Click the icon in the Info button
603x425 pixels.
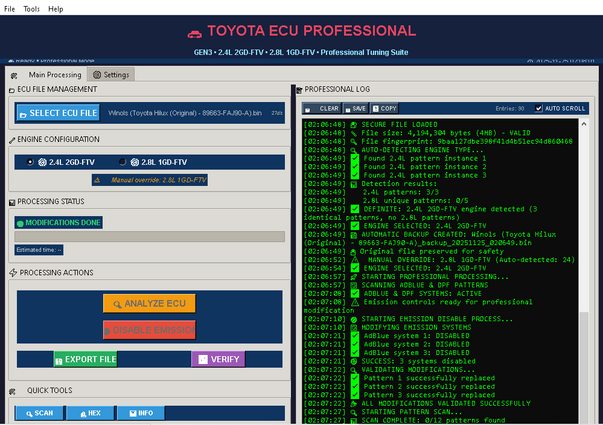tap(133, 413)
